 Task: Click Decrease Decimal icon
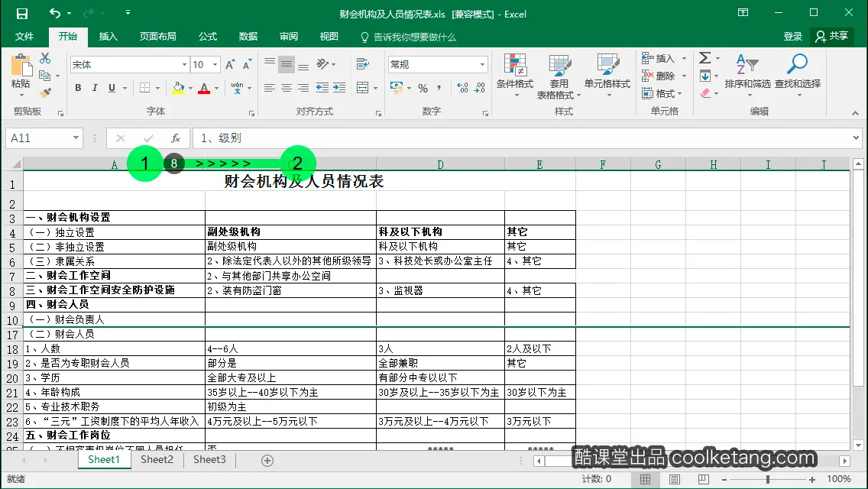tap(480, 88)
